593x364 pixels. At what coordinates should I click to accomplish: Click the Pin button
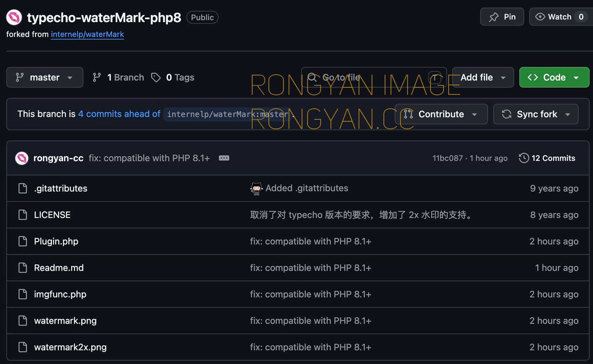502,17
